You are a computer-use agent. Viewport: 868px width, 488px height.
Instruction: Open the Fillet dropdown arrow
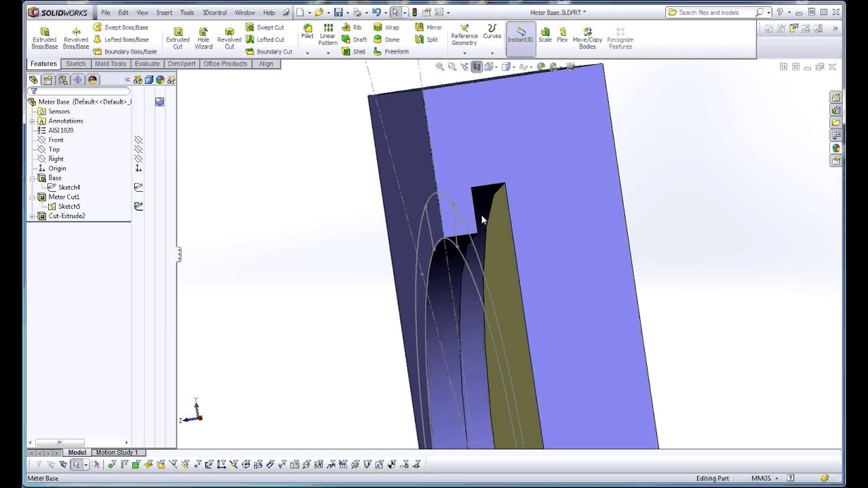(x=307, y=53)
